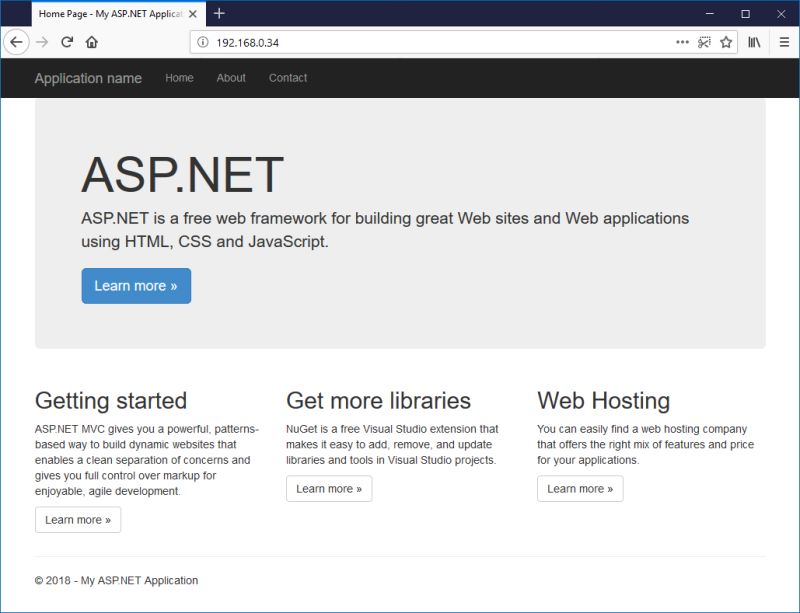Screen dimensions: 800x613
Task: Reload the current page
Action: click(x=64, y=42)
